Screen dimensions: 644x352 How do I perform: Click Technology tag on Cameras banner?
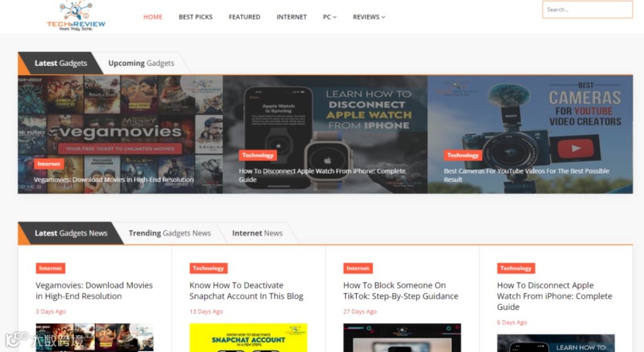point(463,155)
